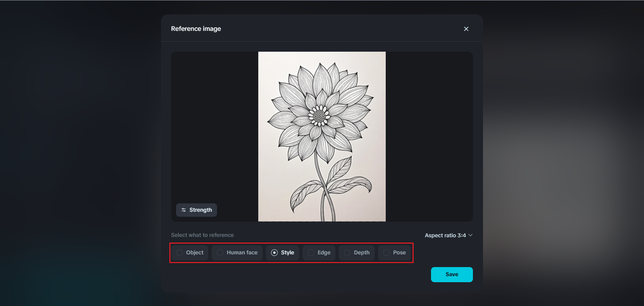Click the Strength sliders icon

click(184, 210)
